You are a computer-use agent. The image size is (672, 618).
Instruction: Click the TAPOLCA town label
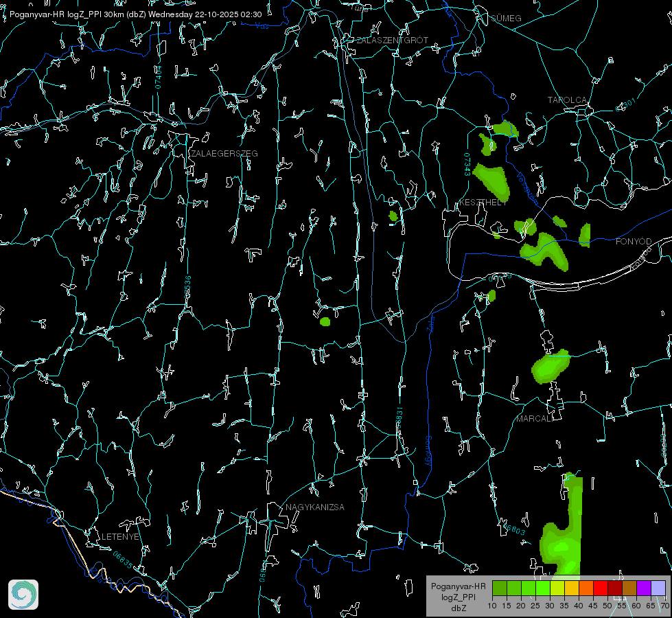(x=567, y=100)
